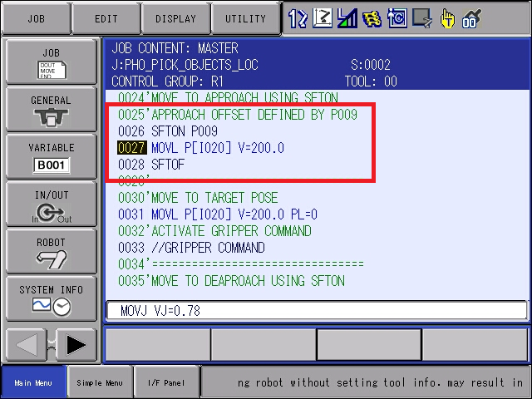Screen dimensions: 532x399
Task: Click the JOB sidebar icon with document
Action: tap(52, 62)
